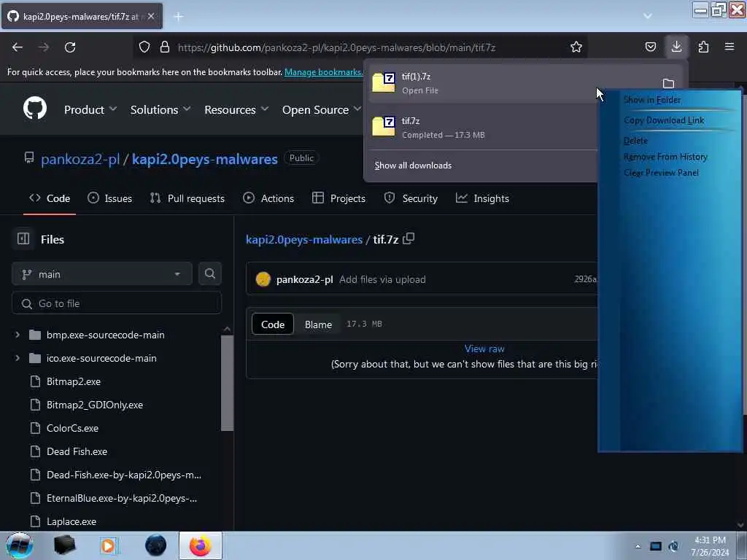Open the kapi2.0peys-malwares repository title link
Image resolution: width=747 pixels, height=560 pixels.
(x=205, y=159)
